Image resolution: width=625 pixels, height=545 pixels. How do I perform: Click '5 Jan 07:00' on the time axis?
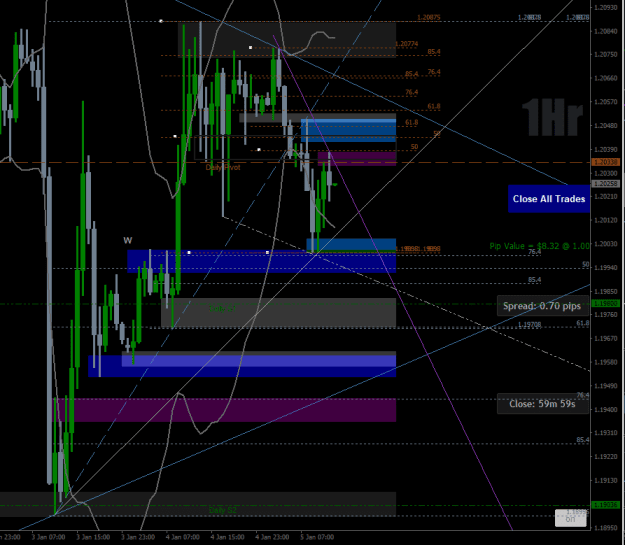(x=317, y=537)
